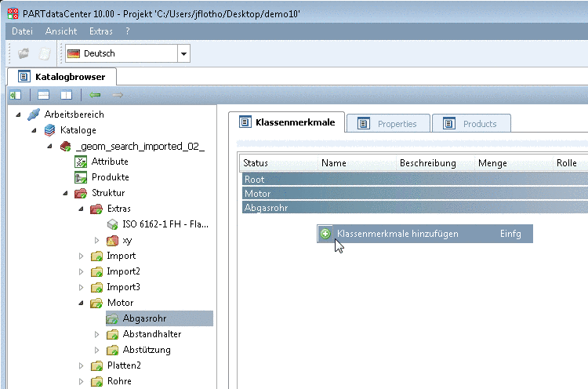Click the Kataloge stacked books icon
Viewport: 588px width, 389px height.
tap(49, 130)
